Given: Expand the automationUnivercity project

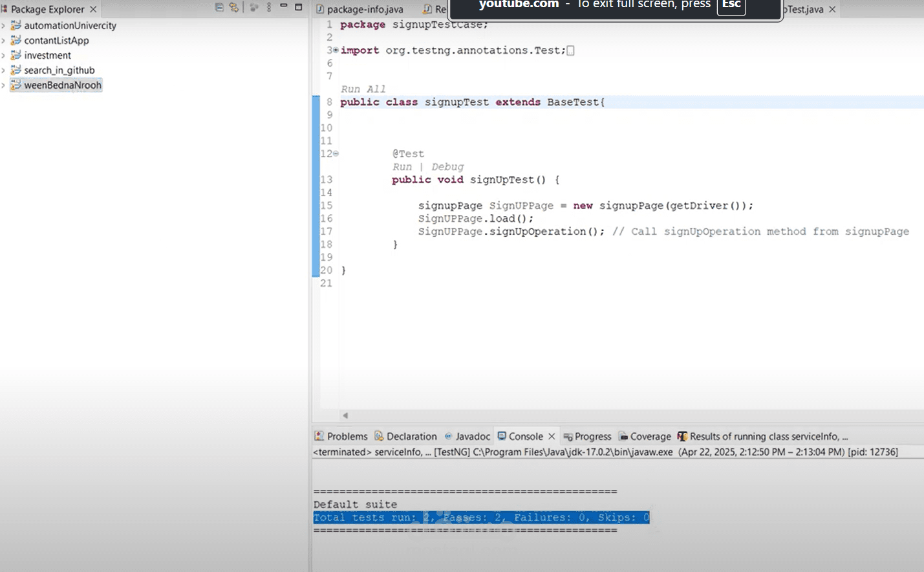Looking at the screenshot, I should pos(3,26).
